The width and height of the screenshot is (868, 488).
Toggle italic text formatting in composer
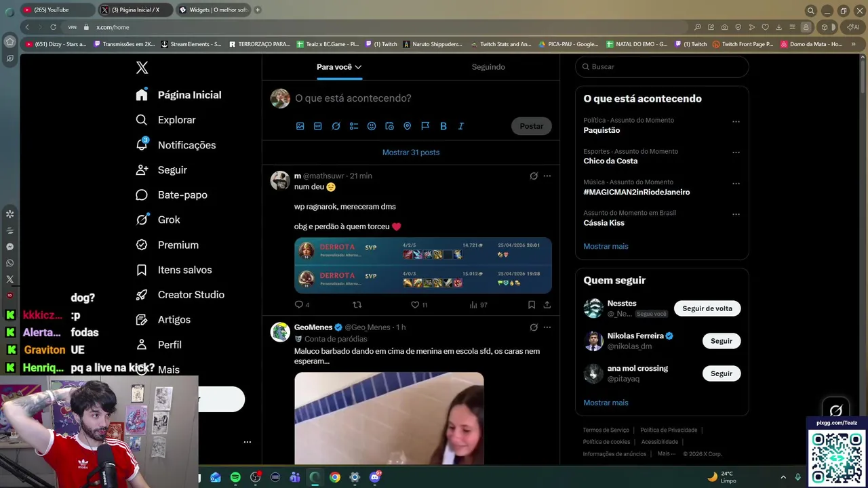[461, 126]
